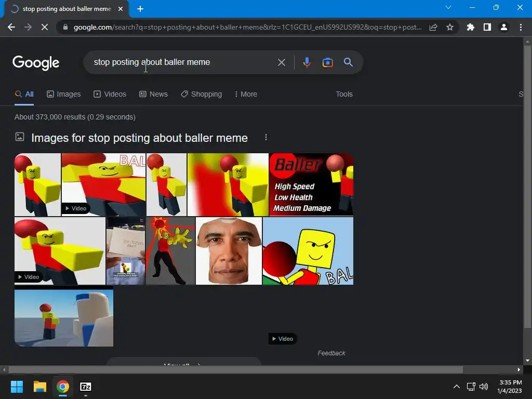Search by image with camera icon

[x=327, y=62]
